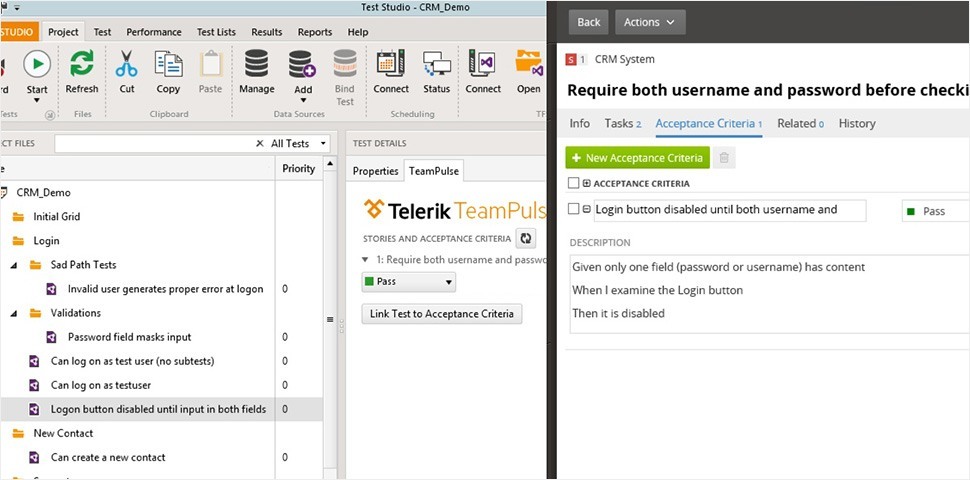Collapse the story 1 Require both username triangle
Image resolution: width=970 pixels, height=480 pixels.
(x=366, y=260)
